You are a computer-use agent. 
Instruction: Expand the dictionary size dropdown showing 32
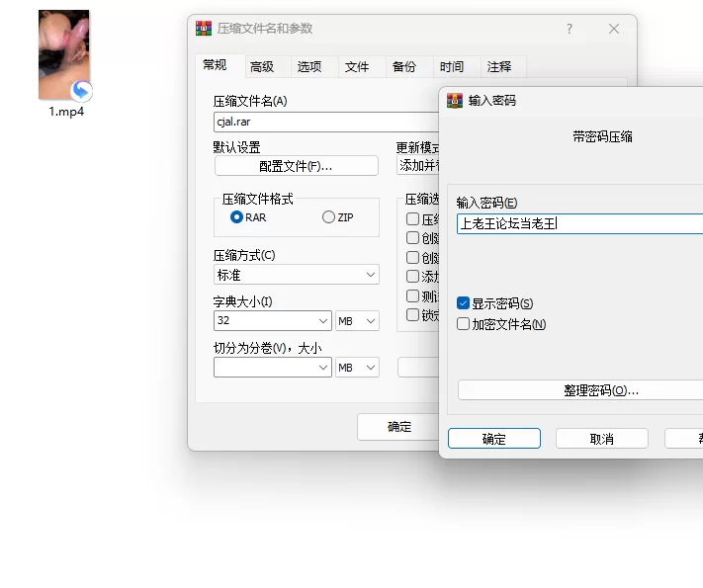(273, 321)
